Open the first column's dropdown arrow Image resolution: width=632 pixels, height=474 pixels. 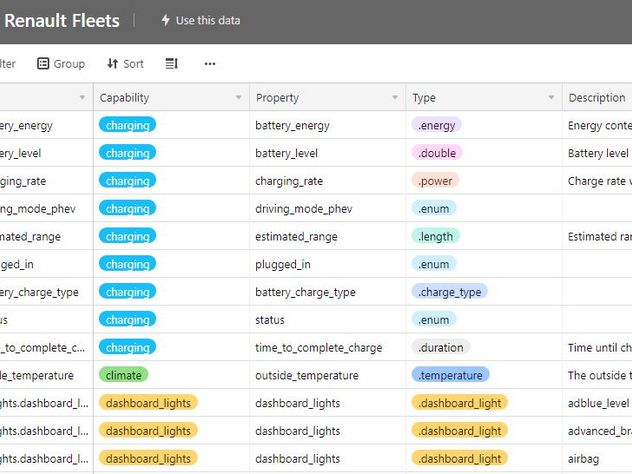coord(82,98)
